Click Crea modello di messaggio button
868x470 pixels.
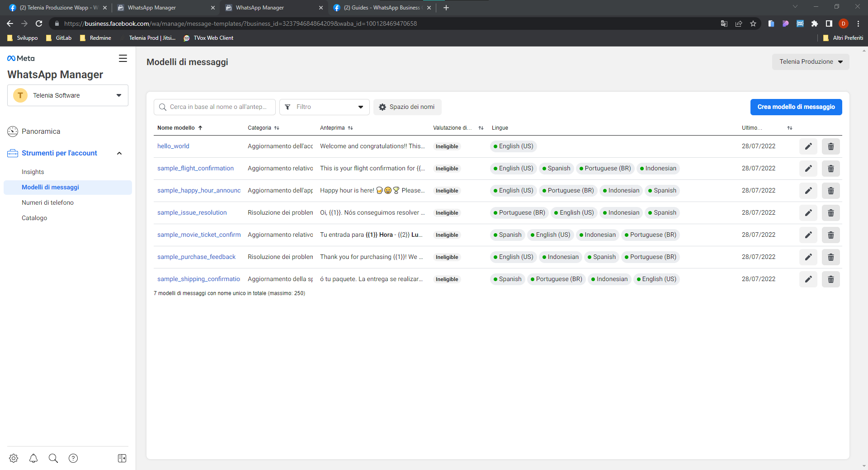click(x=796, y=107)
